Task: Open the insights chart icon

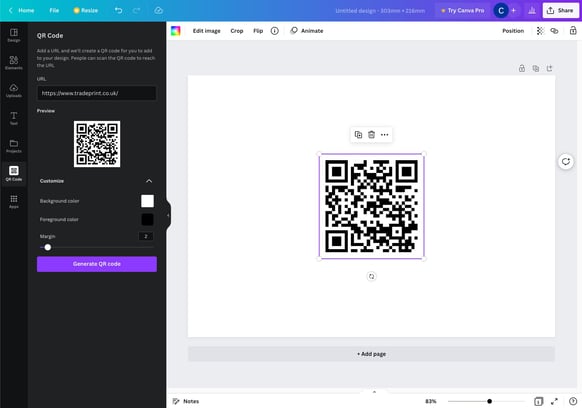Action: coord(532,10)
